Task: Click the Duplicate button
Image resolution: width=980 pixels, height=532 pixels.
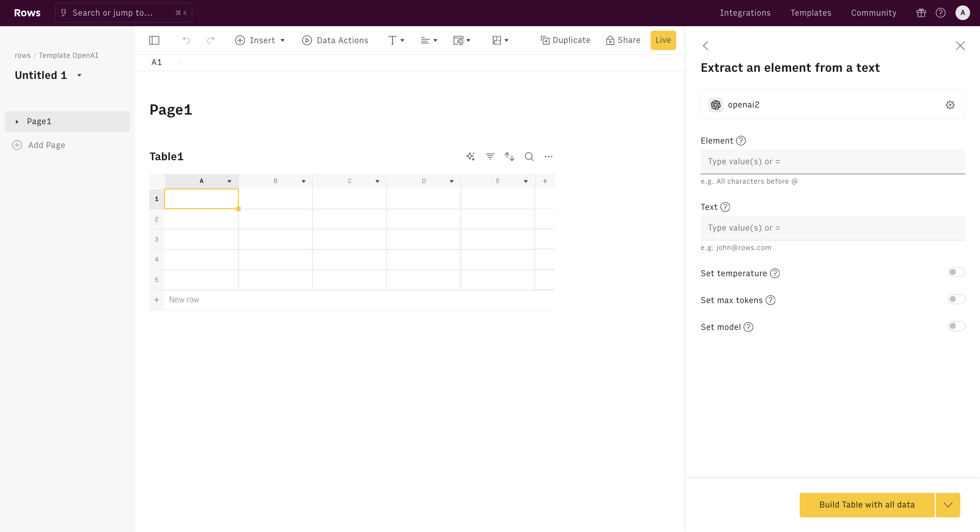Action: pos(565,40)
